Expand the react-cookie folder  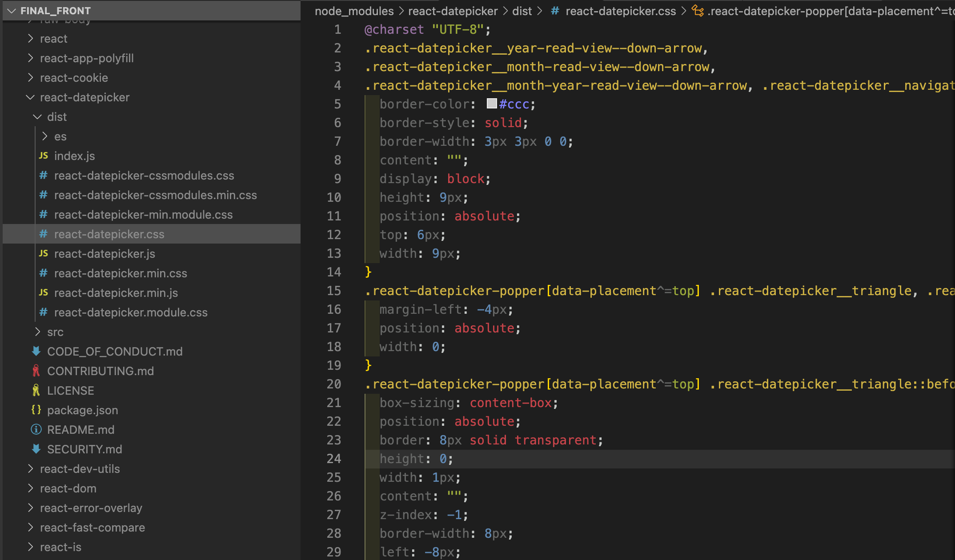point(30,77)
